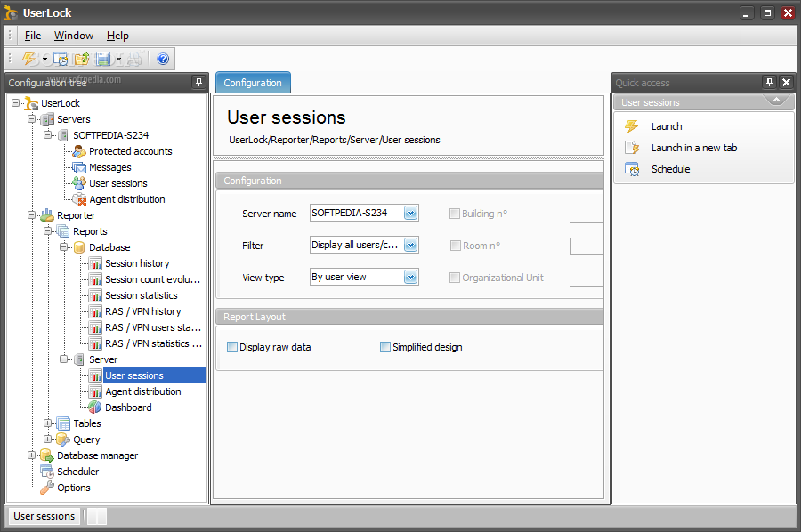The height and width of the screenshot is (532, 801).
Task: Click the Building n° input field
Action: (586, 214)
